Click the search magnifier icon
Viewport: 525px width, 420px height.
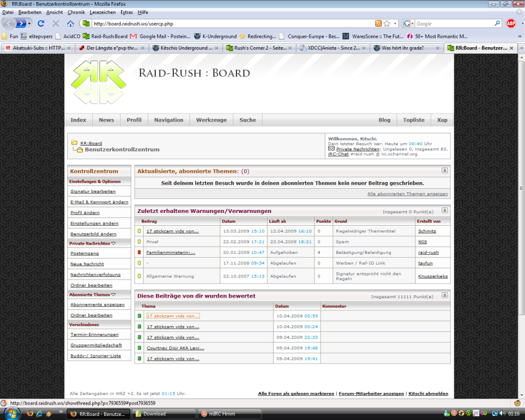tap(497, 24)
